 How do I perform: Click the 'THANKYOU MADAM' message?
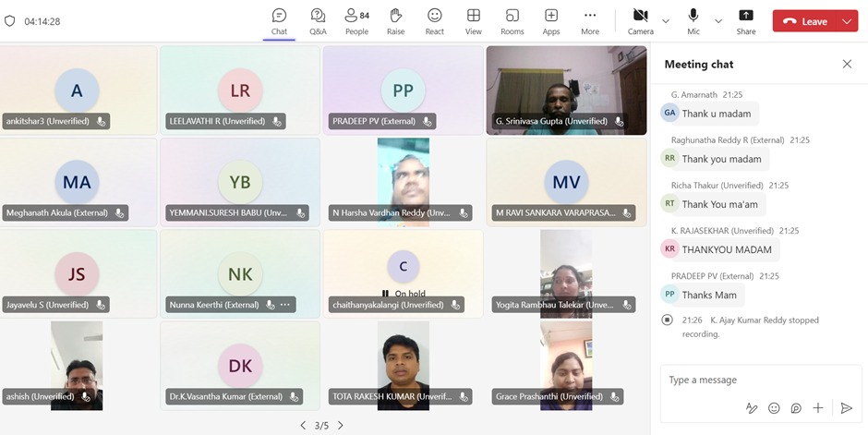tap(727, 249)
